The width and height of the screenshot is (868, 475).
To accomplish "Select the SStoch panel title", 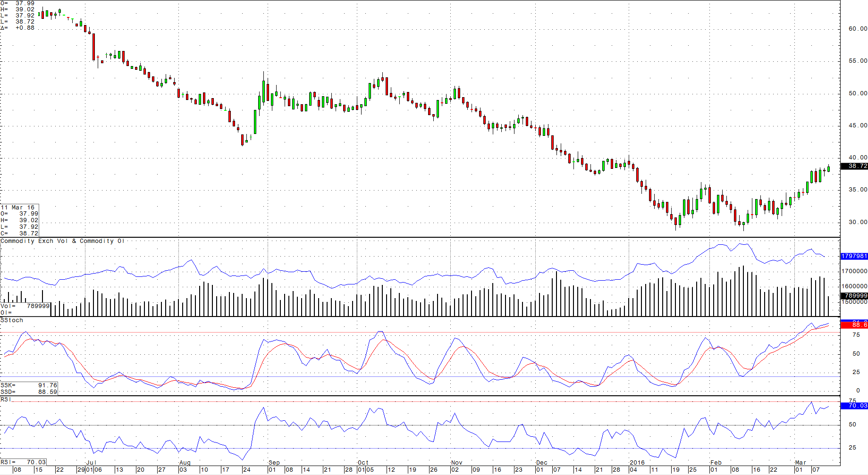I will (12, 320).
